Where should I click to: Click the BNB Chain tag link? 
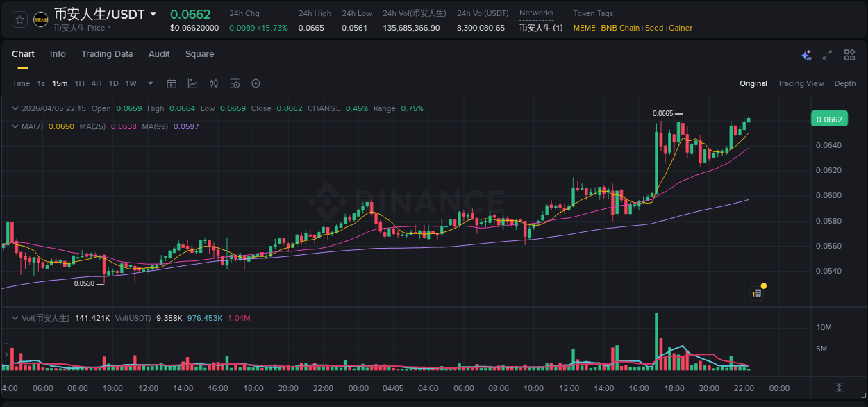point(619,28)
